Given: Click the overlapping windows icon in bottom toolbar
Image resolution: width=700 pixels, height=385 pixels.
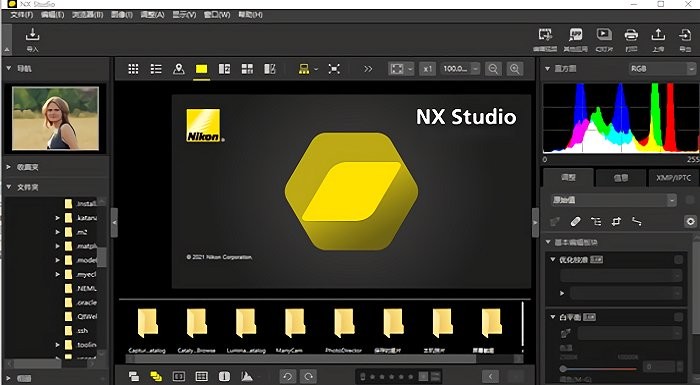Looking at the screenshot, I should [x=133, y=377].
